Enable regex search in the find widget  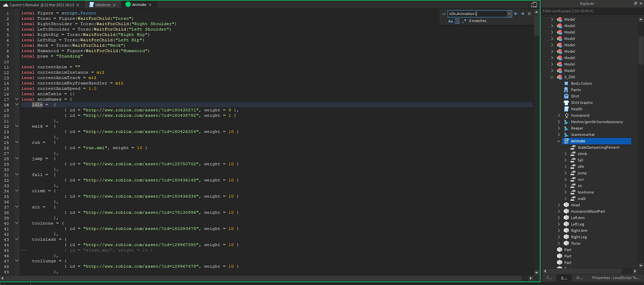(x=464, y=21)
